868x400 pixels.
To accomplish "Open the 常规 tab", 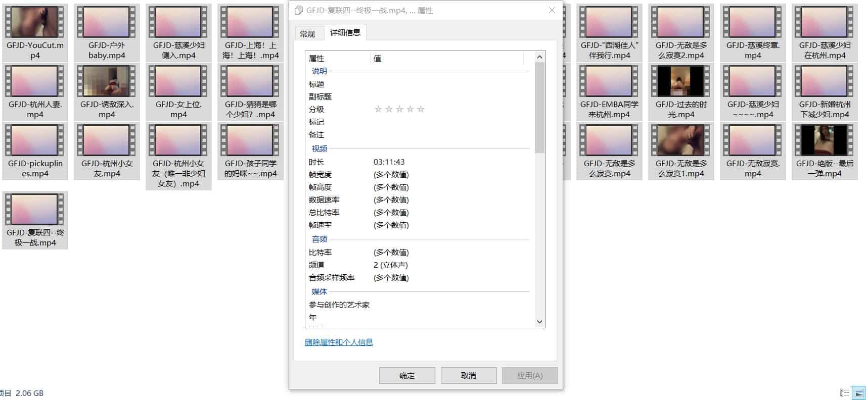I will [307, 34].
